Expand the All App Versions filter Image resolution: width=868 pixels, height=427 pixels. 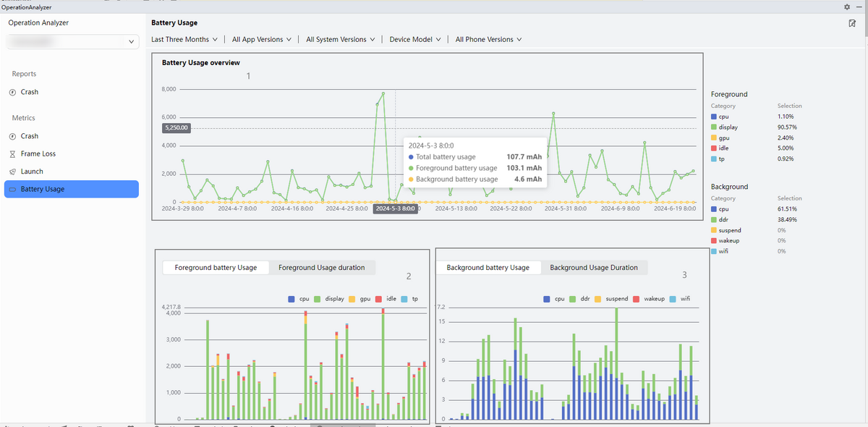coord(262,40)
